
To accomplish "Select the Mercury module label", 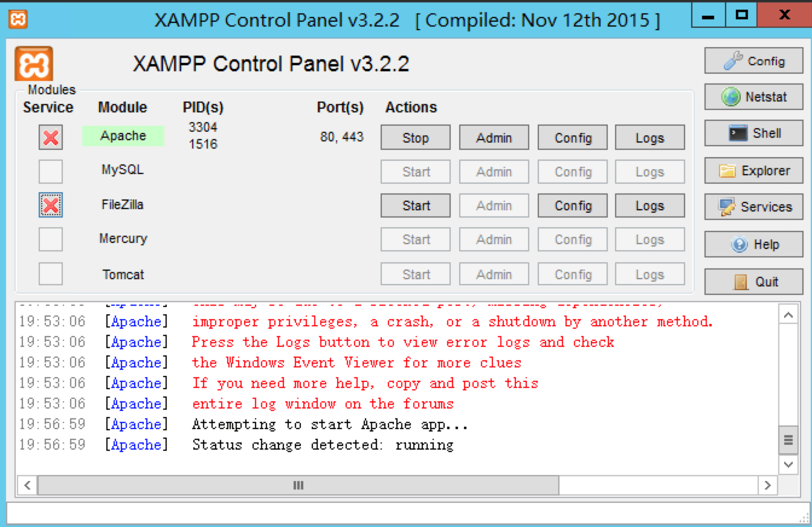I will tap(123, 238).
